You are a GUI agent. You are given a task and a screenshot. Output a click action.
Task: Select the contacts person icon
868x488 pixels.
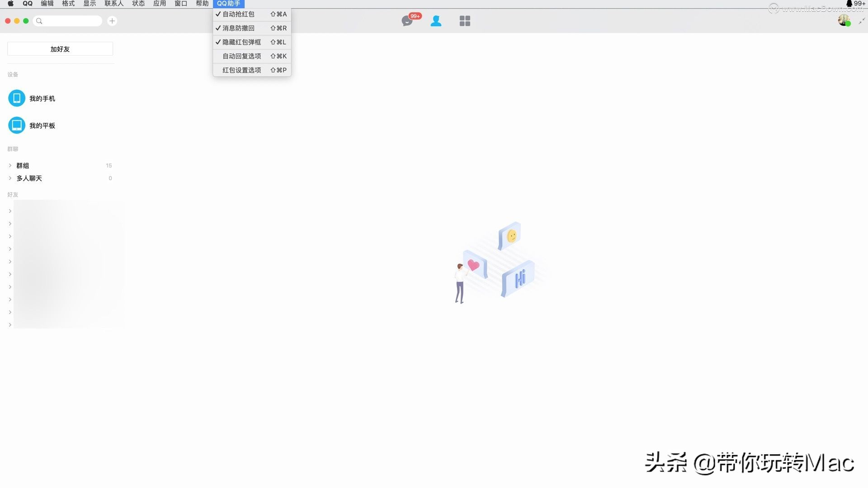pyautogui.click(x=436, y=21)
